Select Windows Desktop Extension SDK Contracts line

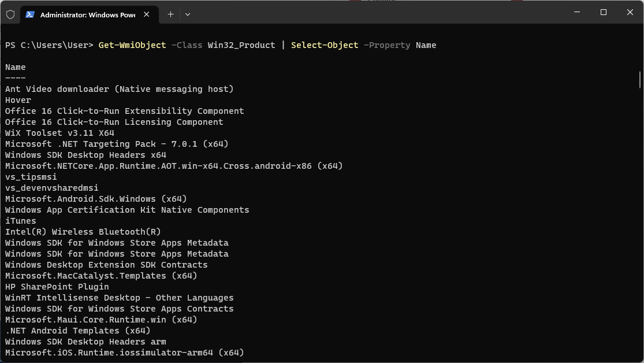click(106, 265)
